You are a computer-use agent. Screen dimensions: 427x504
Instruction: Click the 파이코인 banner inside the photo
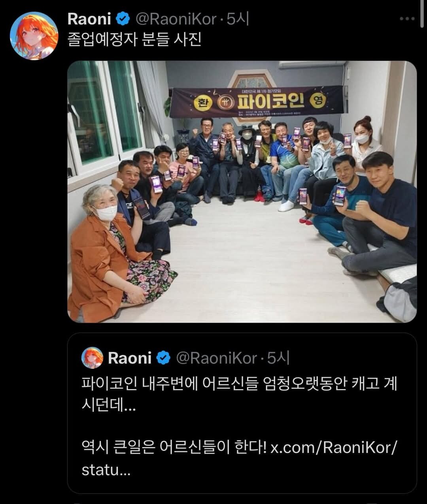pos(256,102)
